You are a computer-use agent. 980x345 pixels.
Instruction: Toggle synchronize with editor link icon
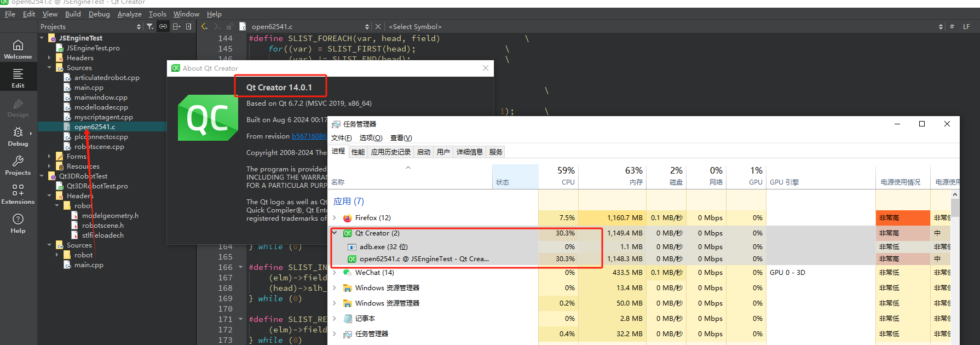pyautogui.click(x=163, y=26)
